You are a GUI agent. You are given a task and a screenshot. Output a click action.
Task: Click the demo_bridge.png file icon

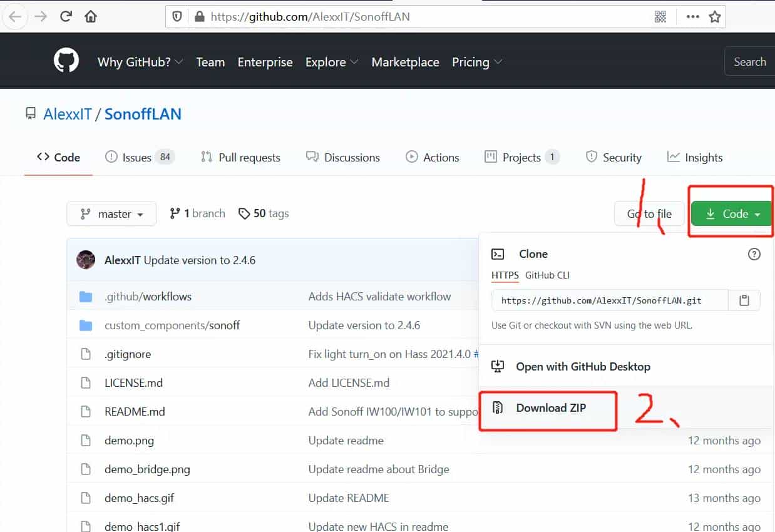86,469
